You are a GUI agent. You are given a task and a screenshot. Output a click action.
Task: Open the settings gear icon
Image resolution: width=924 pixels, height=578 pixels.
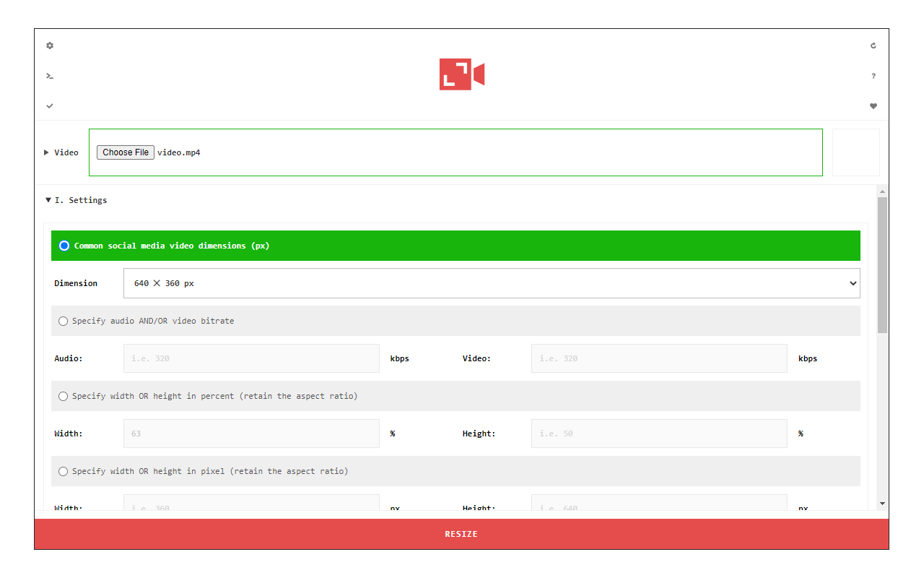50,46
